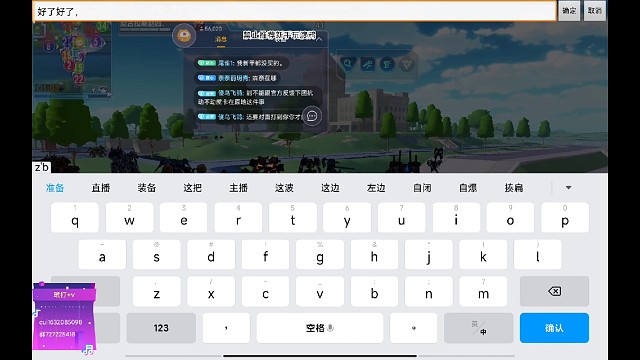Tap the d key
Screen dimensions: 640x360
pos(211,254)
